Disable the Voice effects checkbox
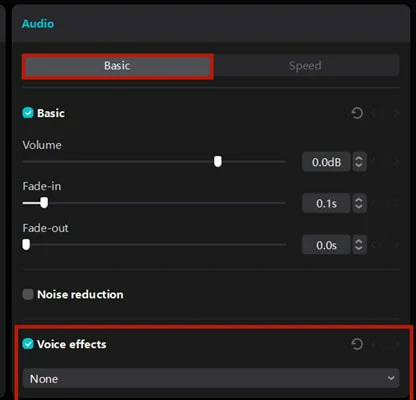The image size is (416, 400). pos(28,344)
